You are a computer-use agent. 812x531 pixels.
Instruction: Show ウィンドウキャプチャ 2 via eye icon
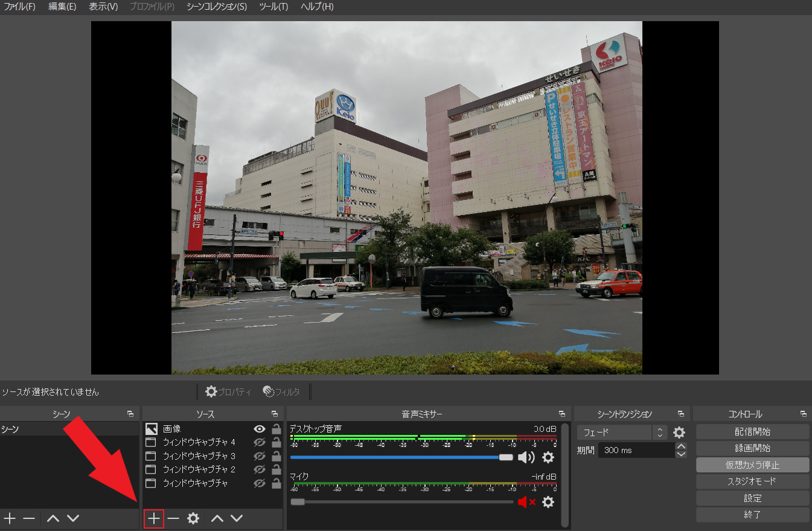point(260,469)
